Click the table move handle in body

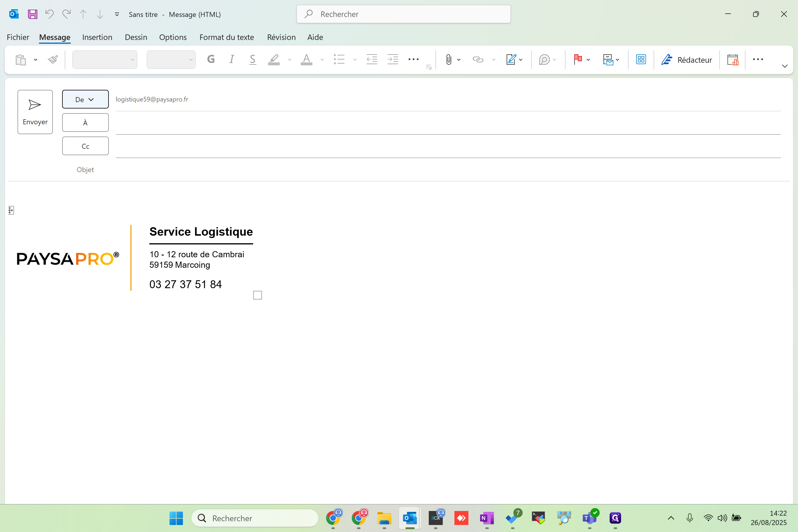click(11, 210)
